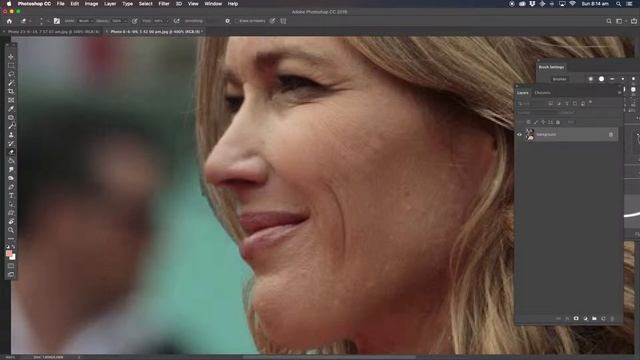640x360 pixels.
Task: Toggle airbrush-style build-up effects
Action: pos(176,21)
